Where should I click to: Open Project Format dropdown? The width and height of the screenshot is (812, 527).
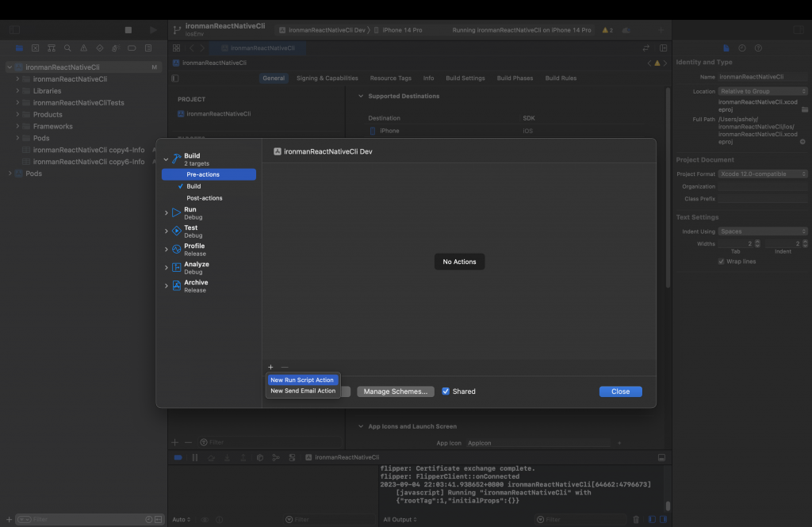click(x=763, y=174)
